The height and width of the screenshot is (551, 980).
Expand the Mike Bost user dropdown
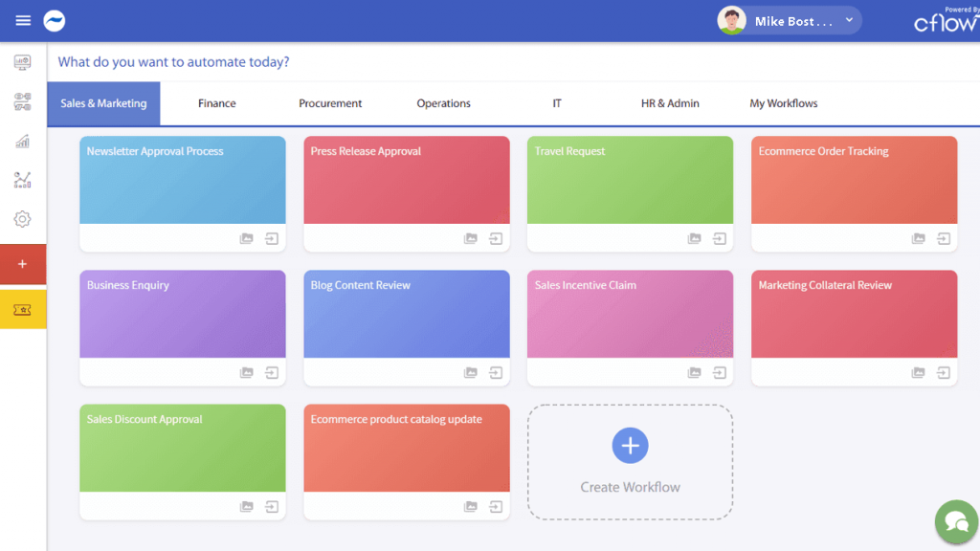point(849,20)
